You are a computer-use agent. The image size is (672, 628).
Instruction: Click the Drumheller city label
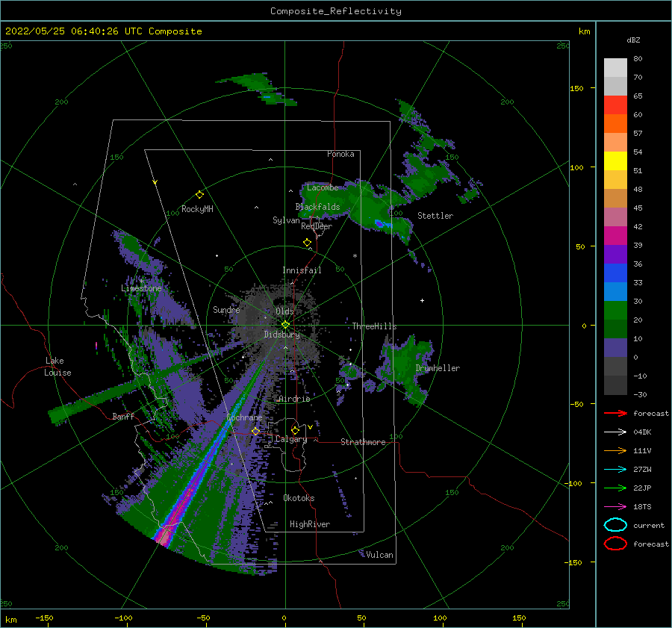(x=438, y=368)
